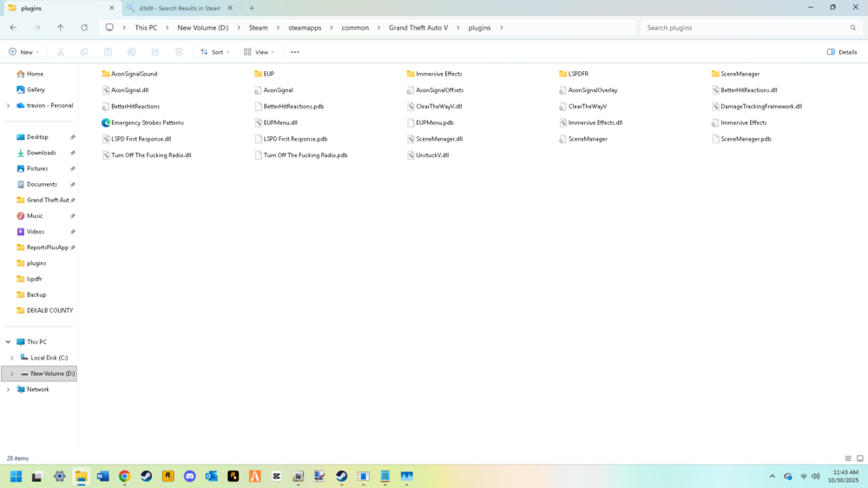Click the Rename icon in toolbar
Viewport: 868px width, 488px height.
(x=132, y=52)
